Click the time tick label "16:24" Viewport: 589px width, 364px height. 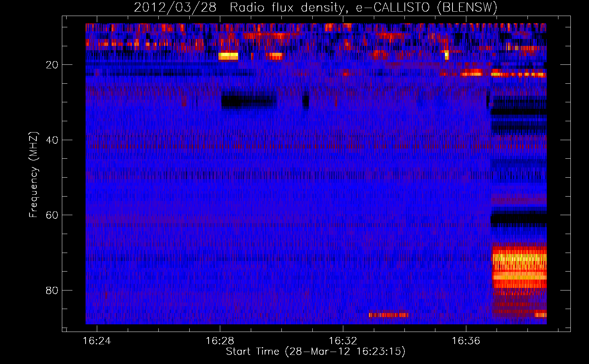(97, 341)
